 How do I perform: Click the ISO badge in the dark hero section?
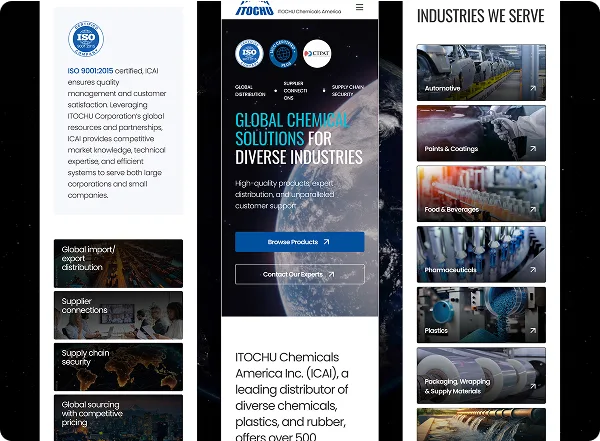249,53
